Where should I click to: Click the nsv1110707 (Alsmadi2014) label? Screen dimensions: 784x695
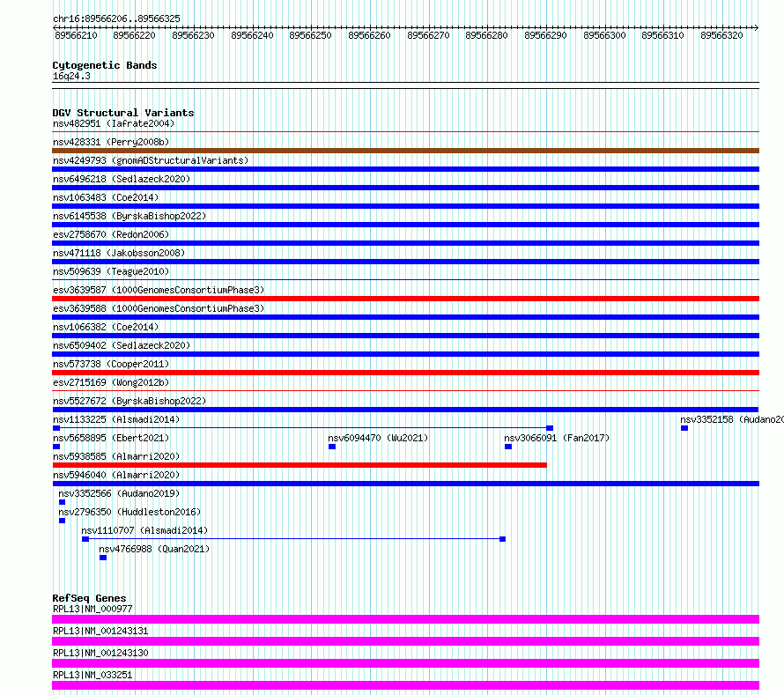(144, 530)
